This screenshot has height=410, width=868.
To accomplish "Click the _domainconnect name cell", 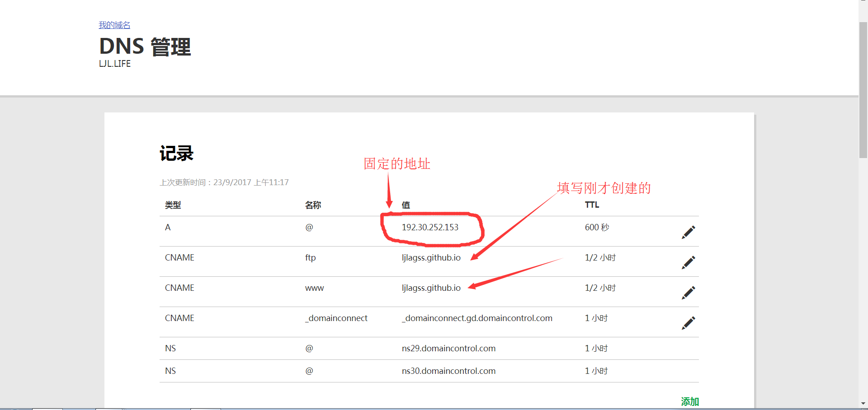I will coord(336,318).
